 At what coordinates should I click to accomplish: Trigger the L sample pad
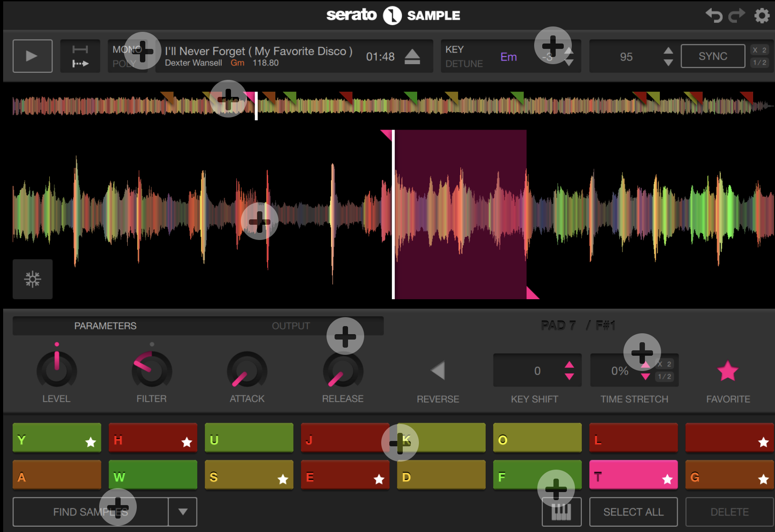pos(633,437)
